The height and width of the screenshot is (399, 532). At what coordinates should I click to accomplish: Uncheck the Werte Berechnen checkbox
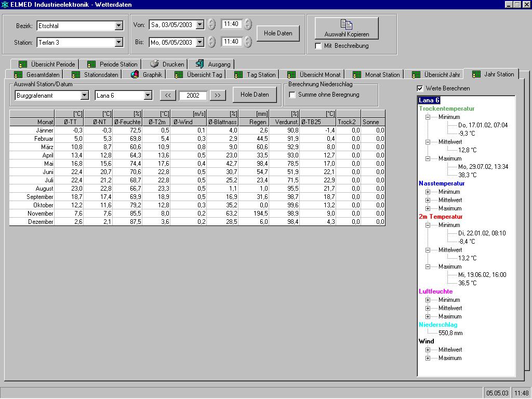(x=420, y=88)
